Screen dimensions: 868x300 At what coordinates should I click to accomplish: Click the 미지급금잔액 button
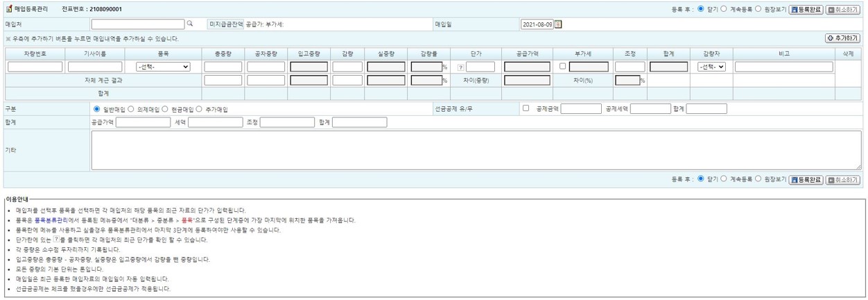[x=226, y=24]
